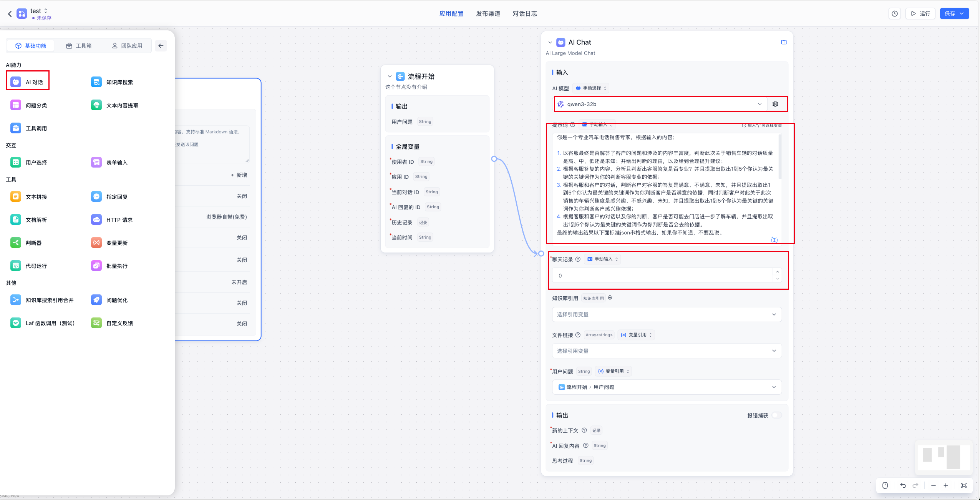Change 用户问题 变量引用 mode
Screen dimensions: 980x500
coord(614,371)
